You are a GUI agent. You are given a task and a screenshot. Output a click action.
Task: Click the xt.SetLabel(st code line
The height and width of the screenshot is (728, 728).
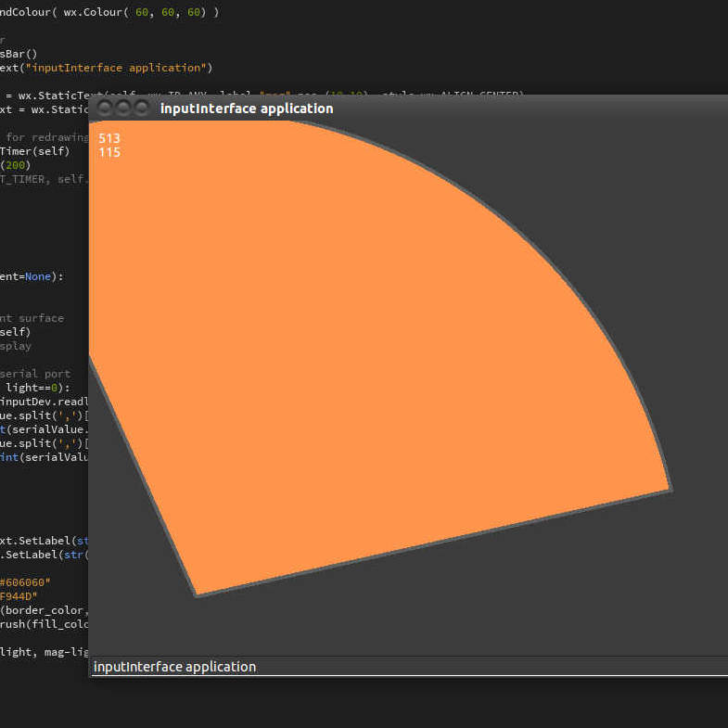(x=45, y=541)
